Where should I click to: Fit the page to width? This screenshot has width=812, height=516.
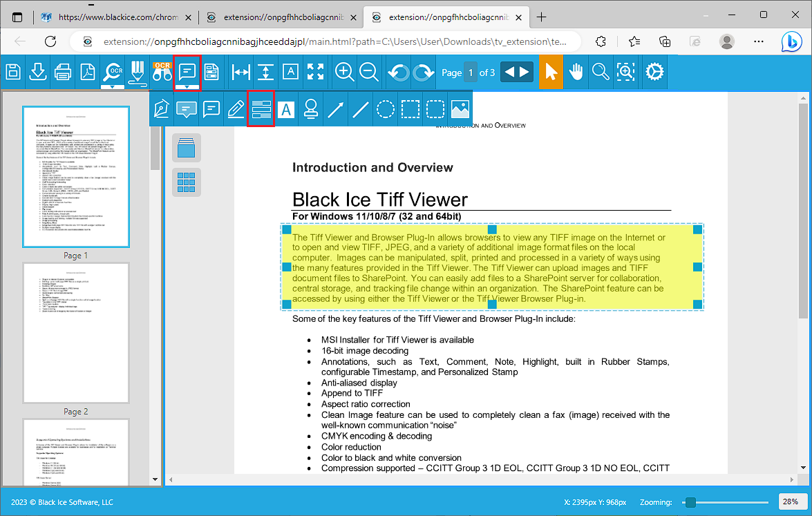click(240, 72)
